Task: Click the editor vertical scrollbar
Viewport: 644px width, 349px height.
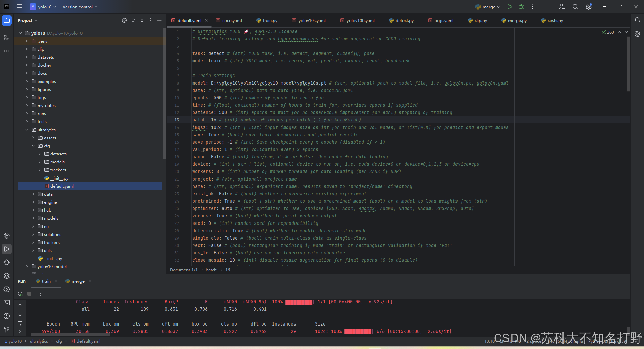Action: click(629, 64)
